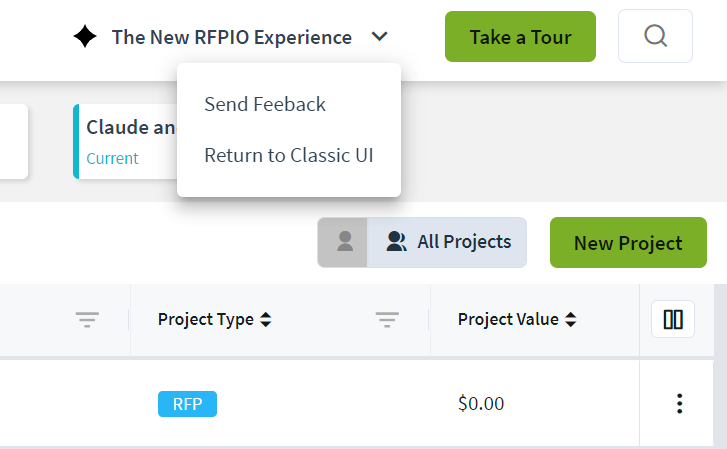Sort using arrows beside Project Value
The image size is (727, 449).
[x=571, y=319]
